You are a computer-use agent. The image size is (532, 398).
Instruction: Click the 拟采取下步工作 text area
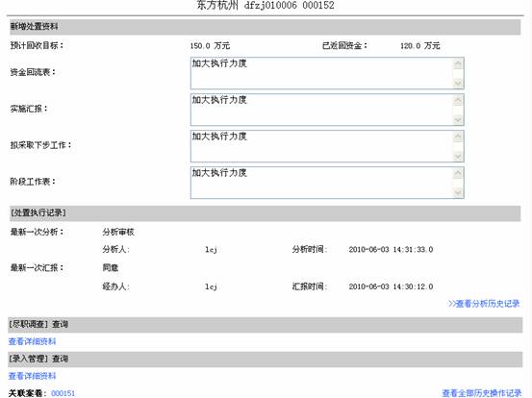pos(327,146)
